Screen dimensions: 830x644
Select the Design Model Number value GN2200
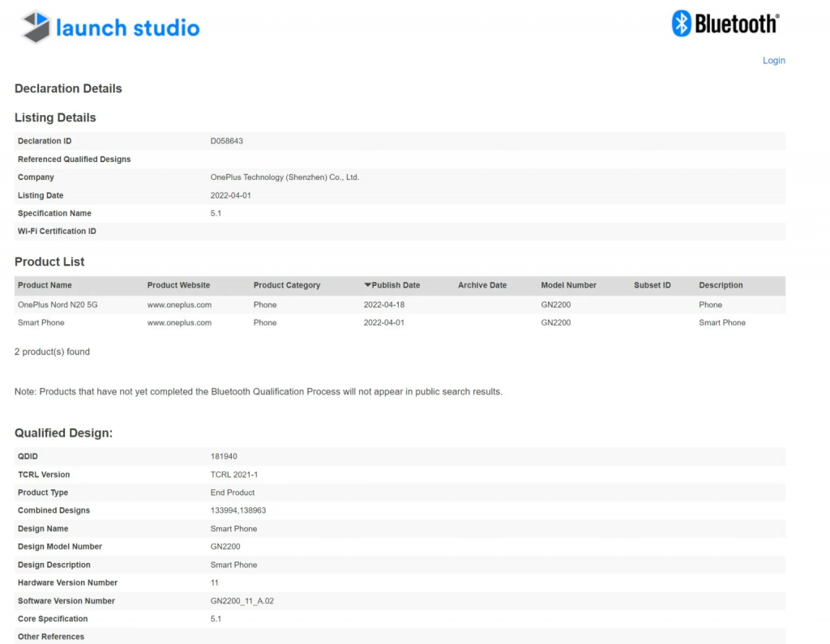click(x=225, y=547)
